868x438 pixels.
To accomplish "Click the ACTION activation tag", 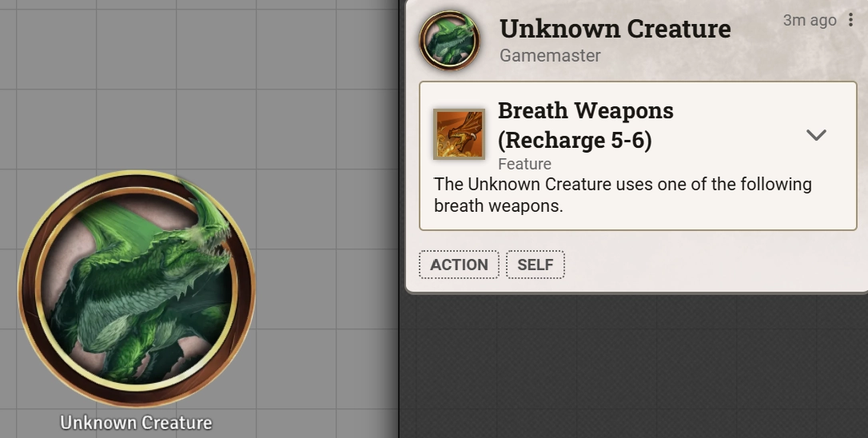I will pos(459,265).
